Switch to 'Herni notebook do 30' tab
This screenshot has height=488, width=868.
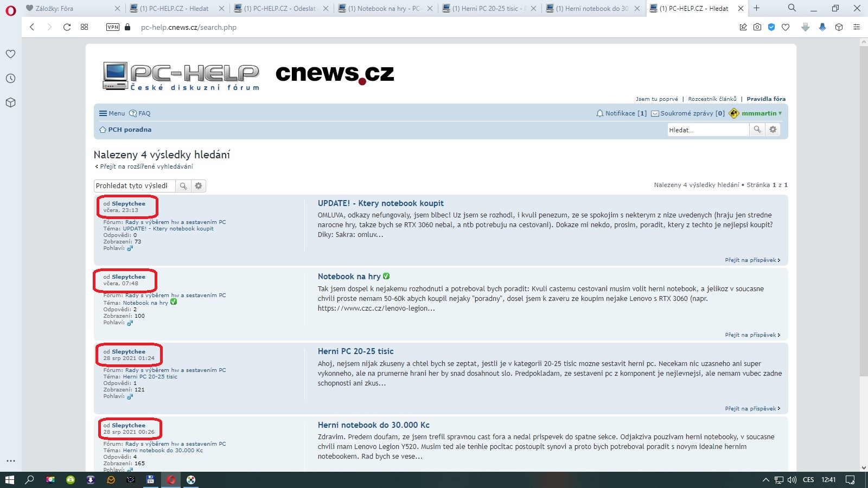click(x=593, y=9)
